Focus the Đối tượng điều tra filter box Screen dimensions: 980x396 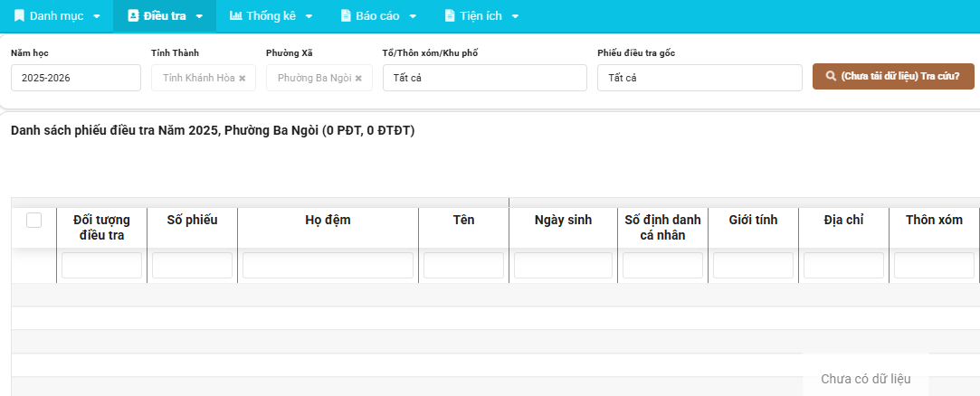pos(102,266)
